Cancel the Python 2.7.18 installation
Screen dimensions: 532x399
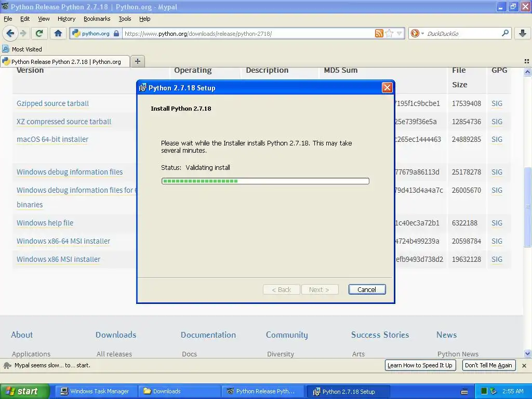(367, 289)
